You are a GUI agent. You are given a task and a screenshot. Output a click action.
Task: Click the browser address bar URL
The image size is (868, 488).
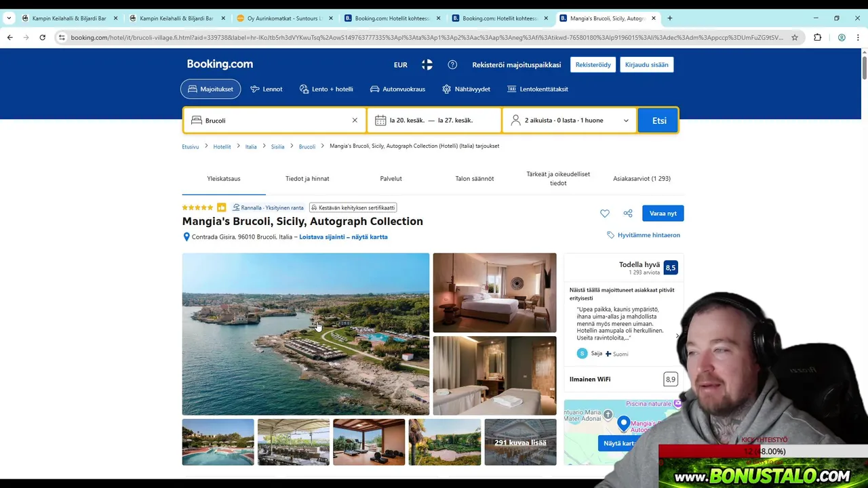[x=427, y=37]
